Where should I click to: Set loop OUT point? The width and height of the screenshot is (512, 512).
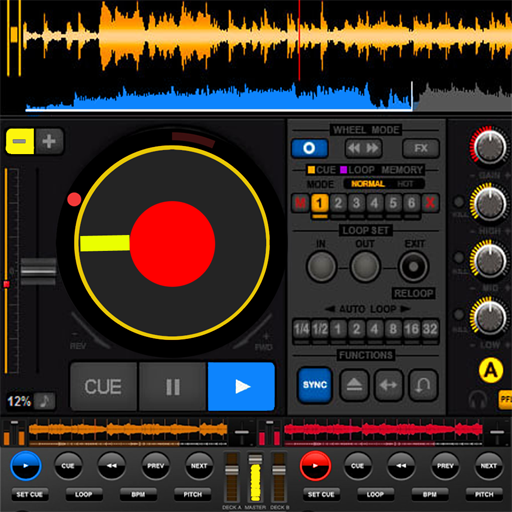click(x=365, y=267)
